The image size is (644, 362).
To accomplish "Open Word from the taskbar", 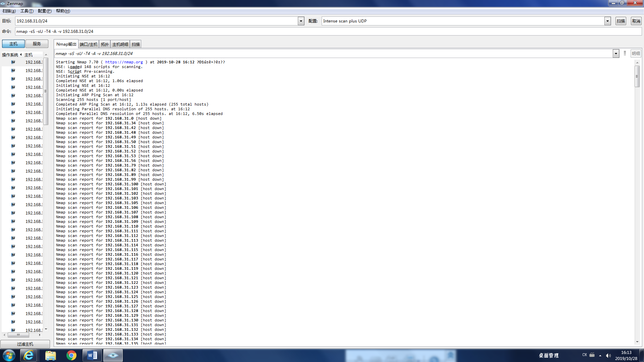I will [92, 355].
